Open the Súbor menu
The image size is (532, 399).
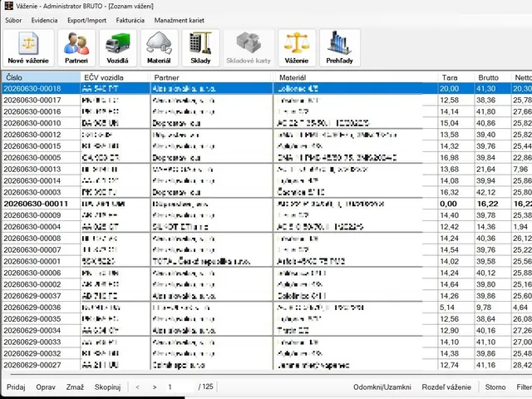point(13,20)
